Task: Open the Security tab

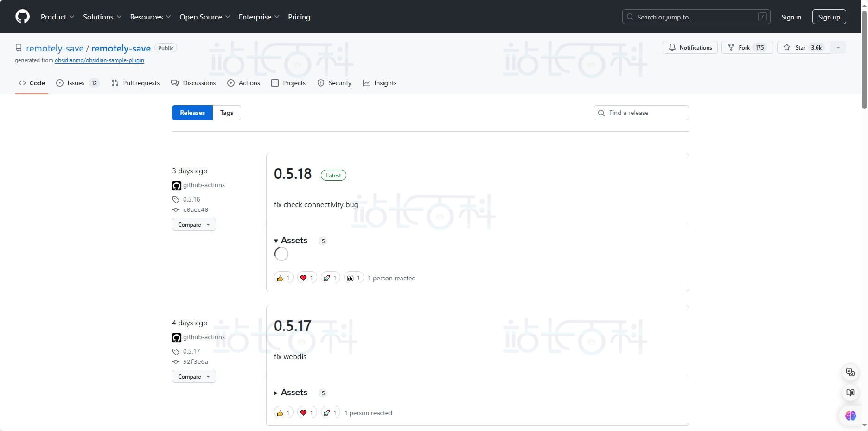Action: [334, 83]
